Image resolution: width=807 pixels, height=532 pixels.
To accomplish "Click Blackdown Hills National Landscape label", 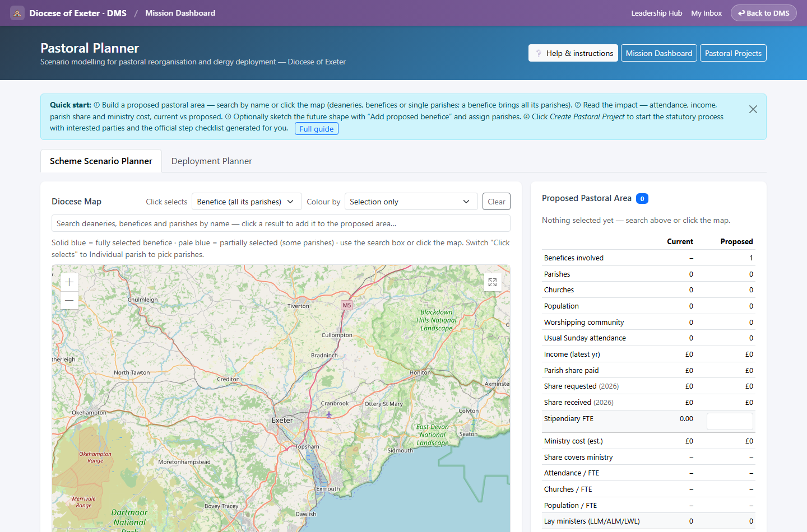I will click(437, 320).
